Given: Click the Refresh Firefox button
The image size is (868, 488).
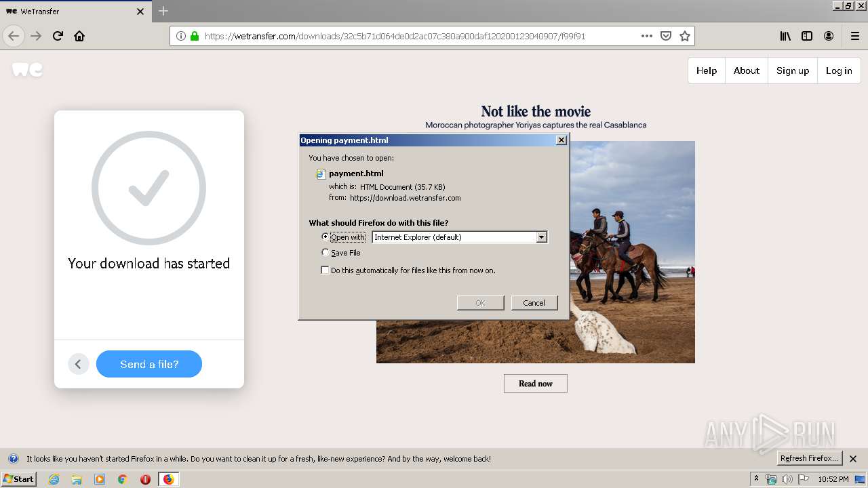Looking at the screenshot, I should click(x=810, y=458).
